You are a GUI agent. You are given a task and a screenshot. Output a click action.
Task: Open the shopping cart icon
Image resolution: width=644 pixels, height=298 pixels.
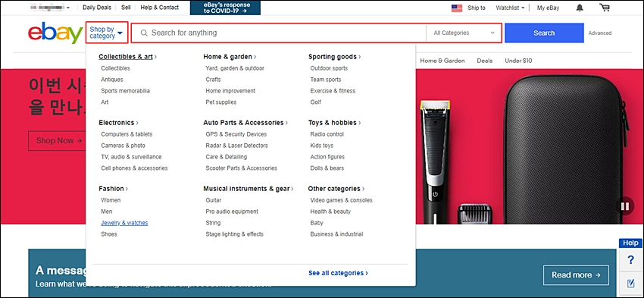coord(604,8)
